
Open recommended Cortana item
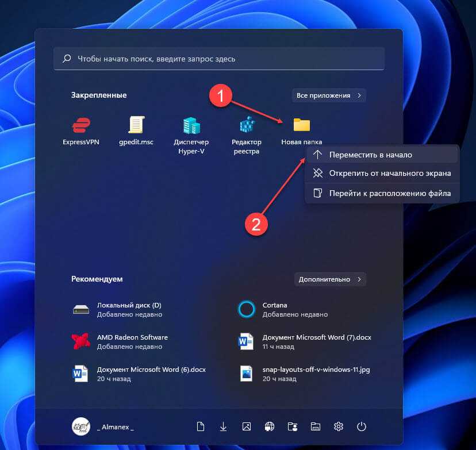click(x=274, y=309)
